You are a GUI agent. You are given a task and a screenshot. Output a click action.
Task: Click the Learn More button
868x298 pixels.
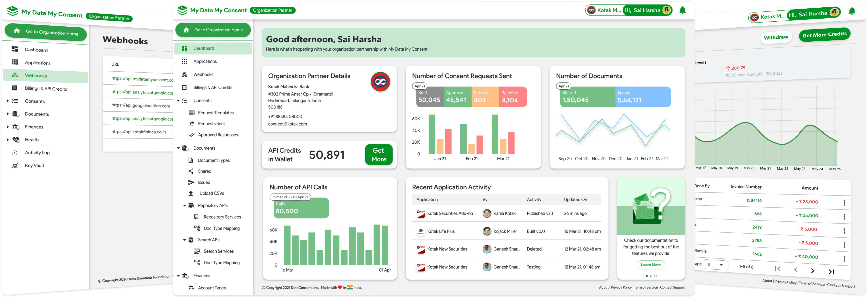(651, 265)
